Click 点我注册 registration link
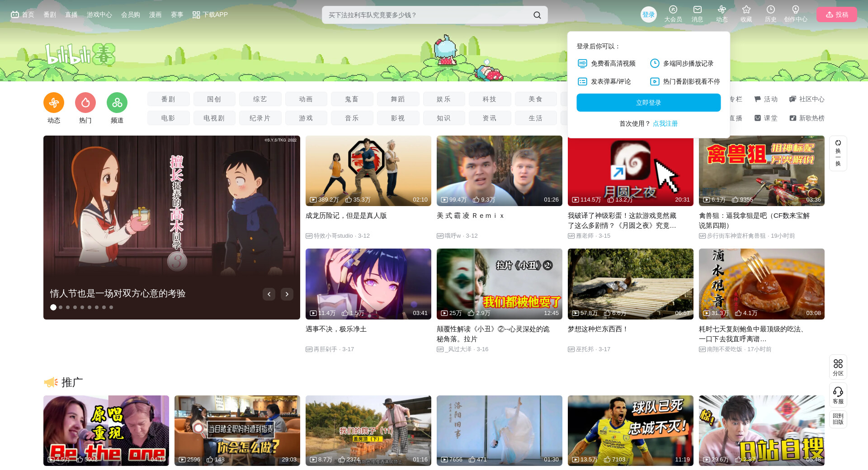Viewport: 868px width, 470px height. (x=665, y=123)
